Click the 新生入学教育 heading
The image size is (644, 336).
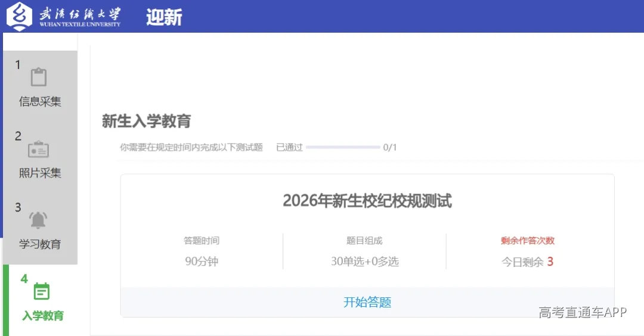pyautogui.click(x=146, y=121)
